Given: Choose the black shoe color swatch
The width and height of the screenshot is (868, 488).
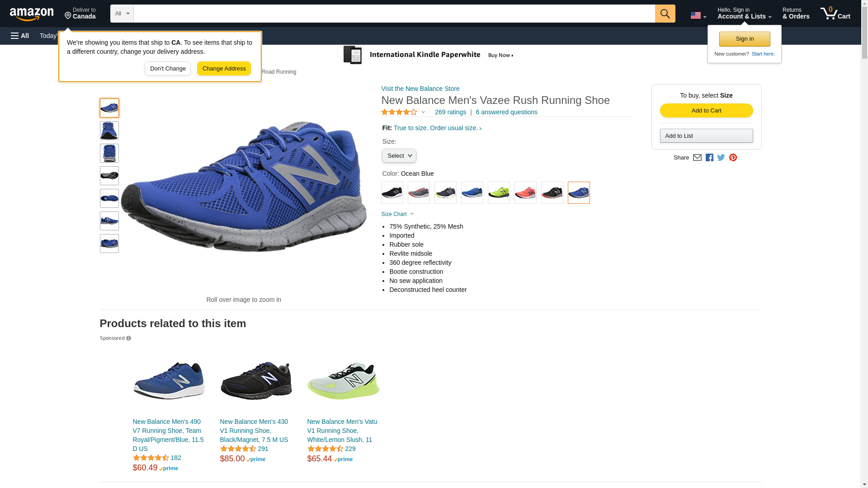Looking at the screenshot, I should [x=392, y=193].
